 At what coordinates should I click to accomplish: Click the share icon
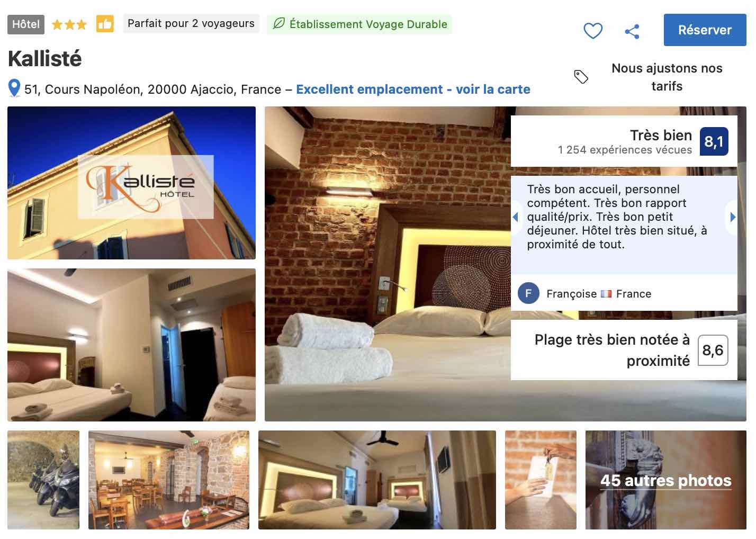[x=632, y=31]
